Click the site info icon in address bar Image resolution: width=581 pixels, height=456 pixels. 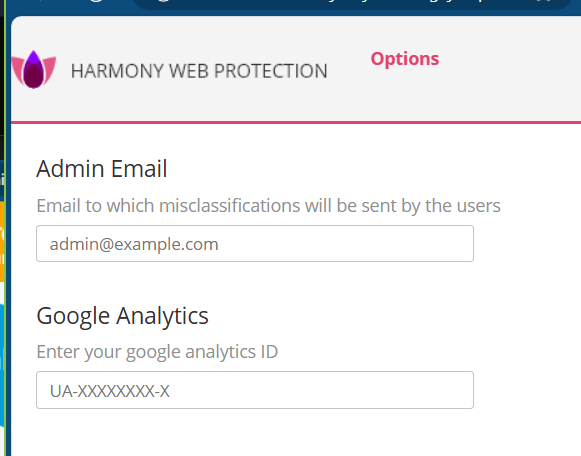pos(163,1)
